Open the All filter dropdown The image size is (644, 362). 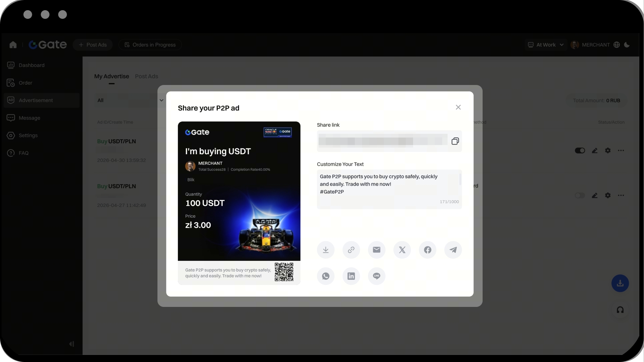coord(130,100)
